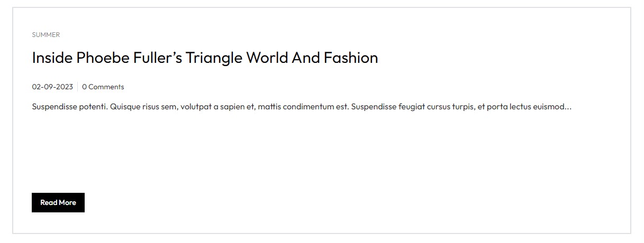Click the Suspendisse potenti excerpt paragraph
Image resolution: width=644 pixels, height=243 pixels.
(302, 107)
